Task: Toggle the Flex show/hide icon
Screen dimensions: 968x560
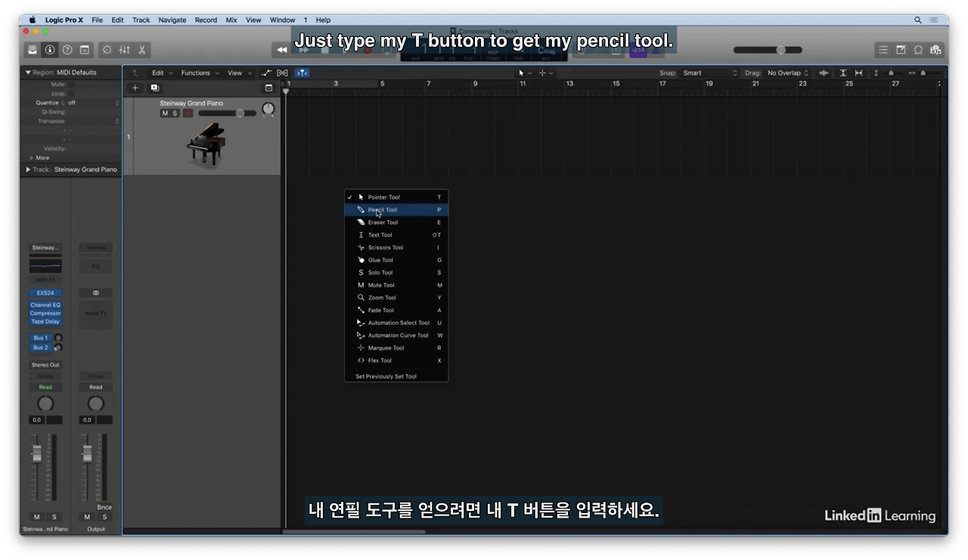Action: (x=283, y=73)
